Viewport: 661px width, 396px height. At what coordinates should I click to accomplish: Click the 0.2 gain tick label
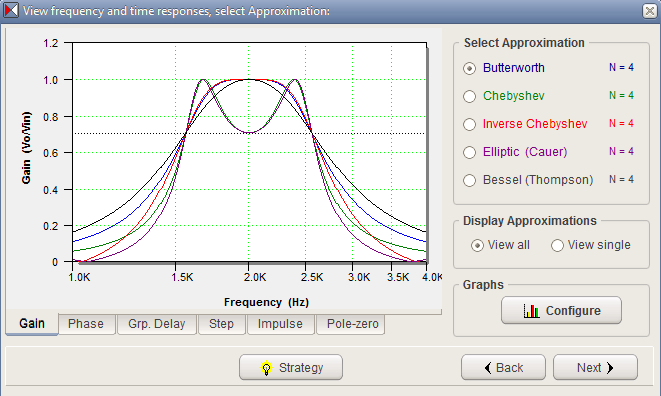coord(51,226)
